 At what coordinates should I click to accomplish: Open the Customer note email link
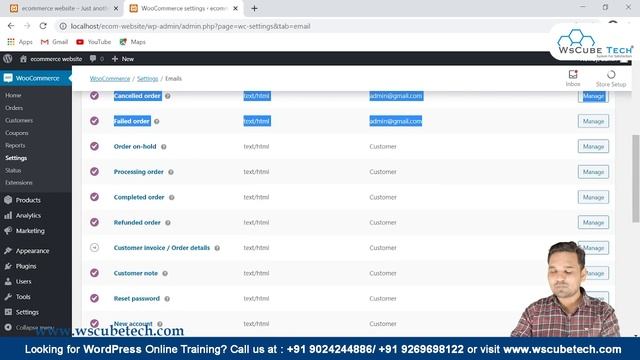coord(136,273)
